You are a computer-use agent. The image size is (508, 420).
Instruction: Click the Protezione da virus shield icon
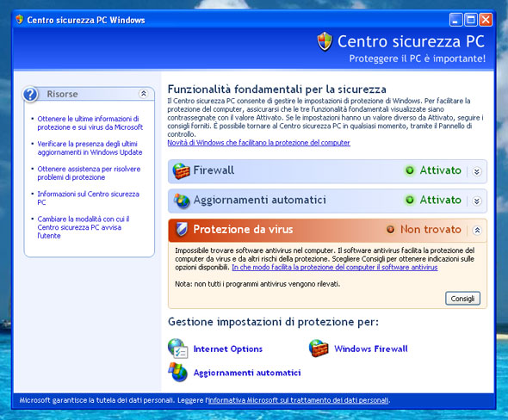tap(182, 229)
